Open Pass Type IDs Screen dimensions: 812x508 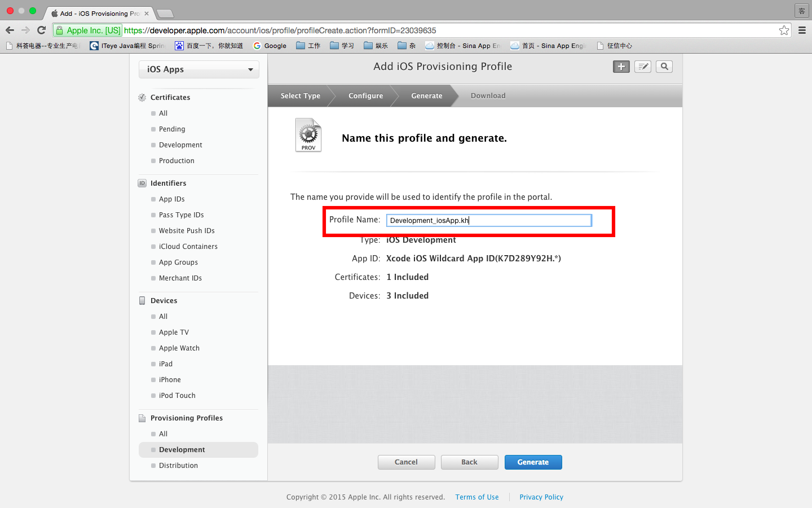pos(181,215)
